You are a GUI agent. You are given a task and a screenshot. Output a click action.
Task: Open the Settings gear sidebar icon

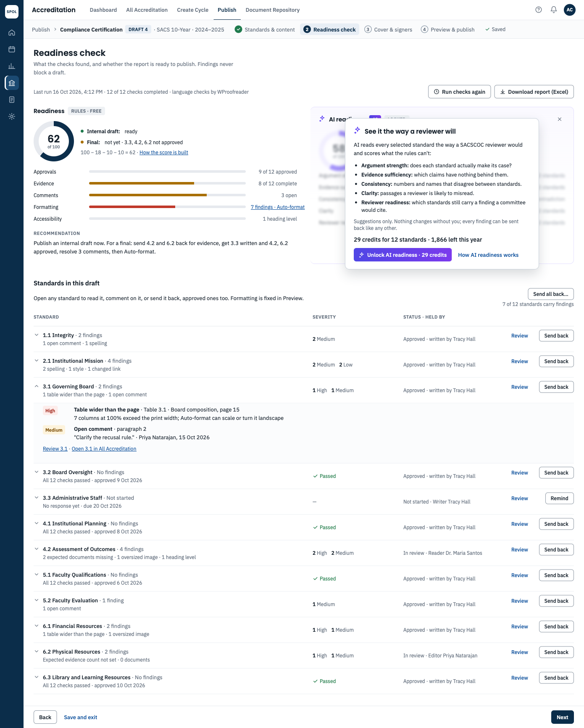click(x=12, y=116)
